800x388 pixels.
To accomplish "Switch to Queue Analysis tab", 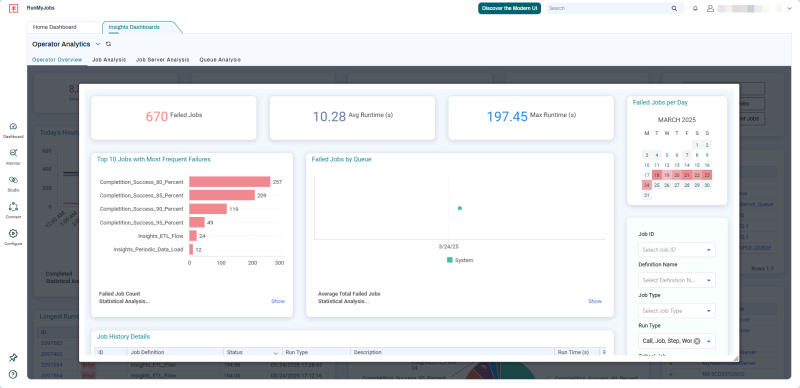I will [x=220, y=60].
